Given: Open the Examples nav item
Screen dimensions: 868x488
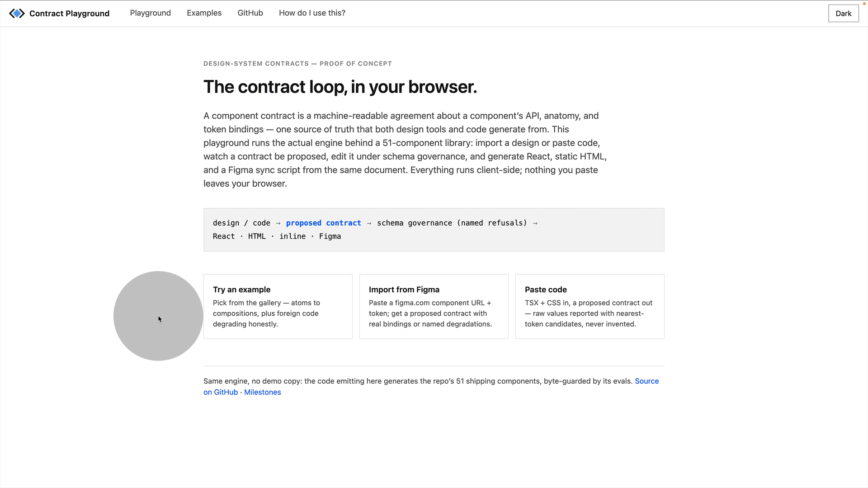Looking at the screenshot, I should (204, 13).
